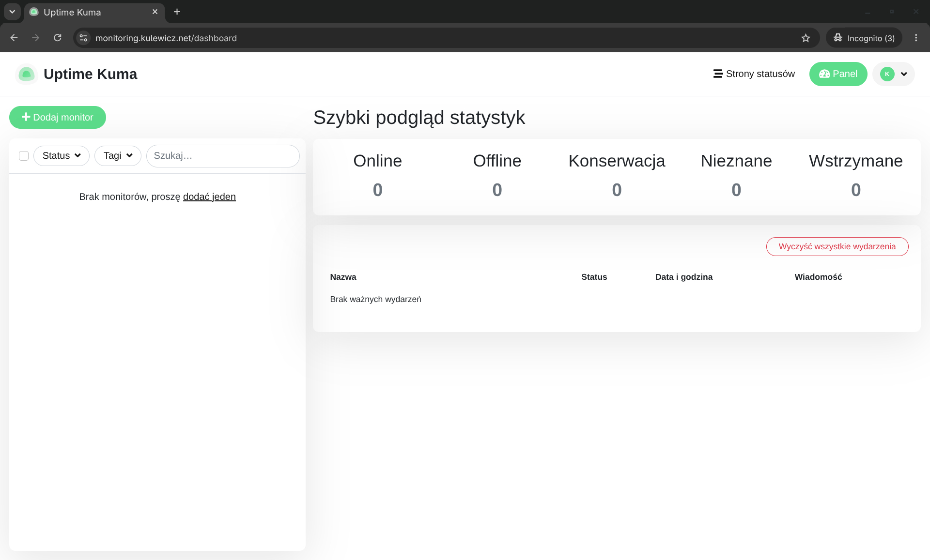Click the Nieznane statistic label

tap(736, 161)
